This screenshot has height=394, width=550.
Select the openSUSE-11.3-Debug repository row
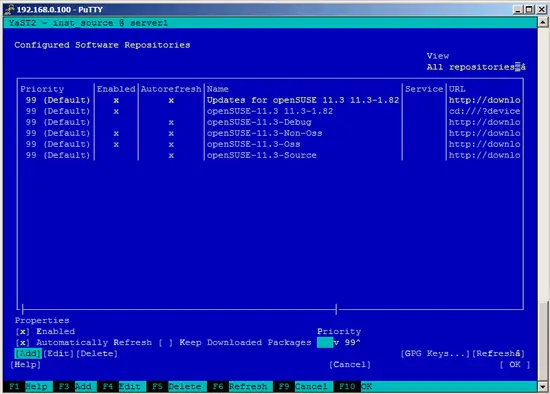point(270,122)
